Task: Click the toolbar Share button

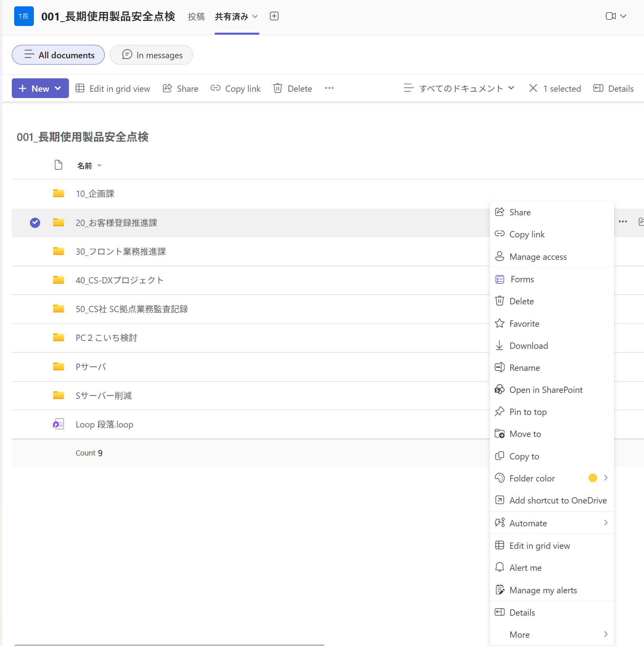Action: point(181,89)
